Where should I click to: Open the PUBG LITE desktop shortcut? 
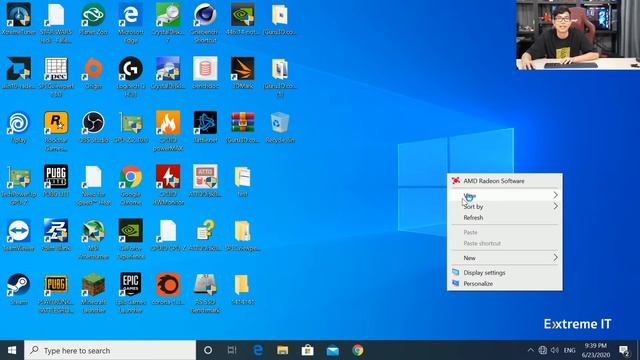tap(56, 181)
